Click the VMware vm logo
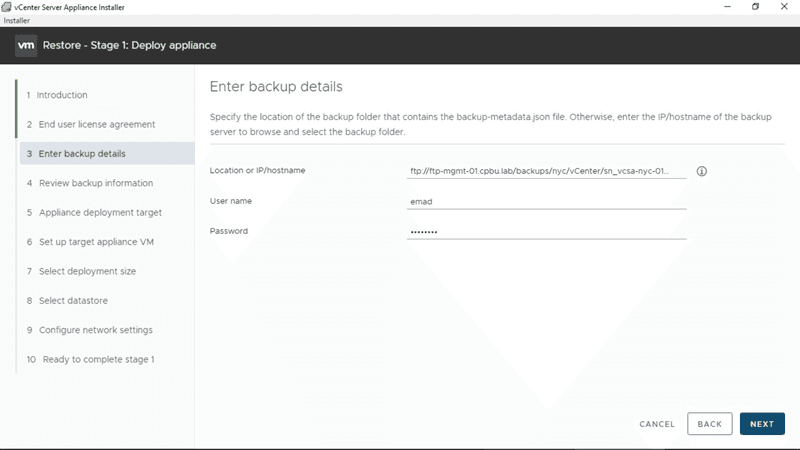 (27, 45)
